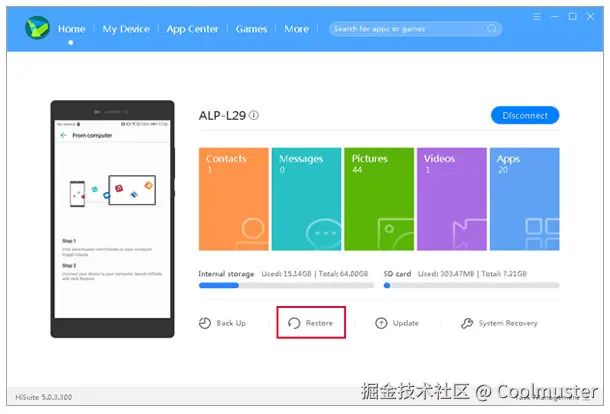Click the Disconnect button

click(525, 115)
